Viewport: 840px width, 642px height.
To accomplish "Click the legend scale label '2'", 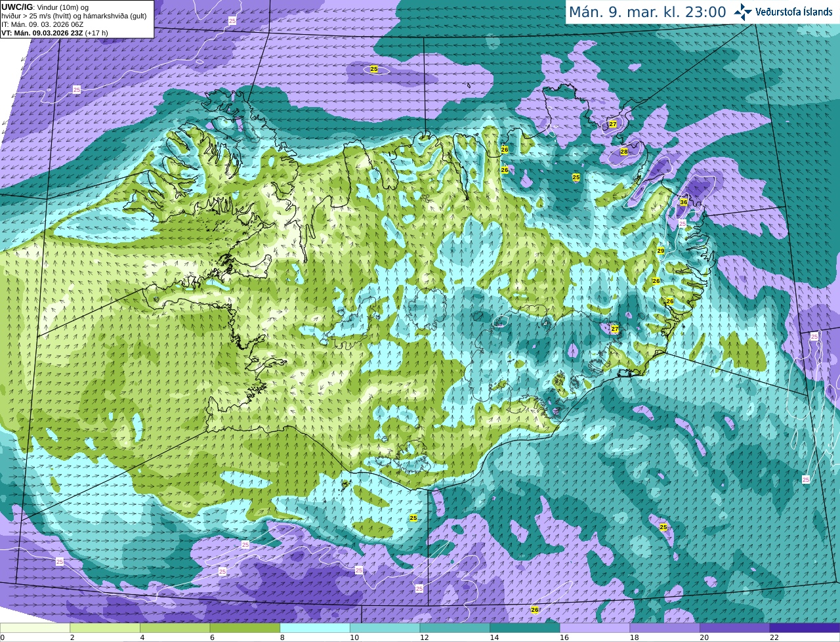I will coord(72,637).
